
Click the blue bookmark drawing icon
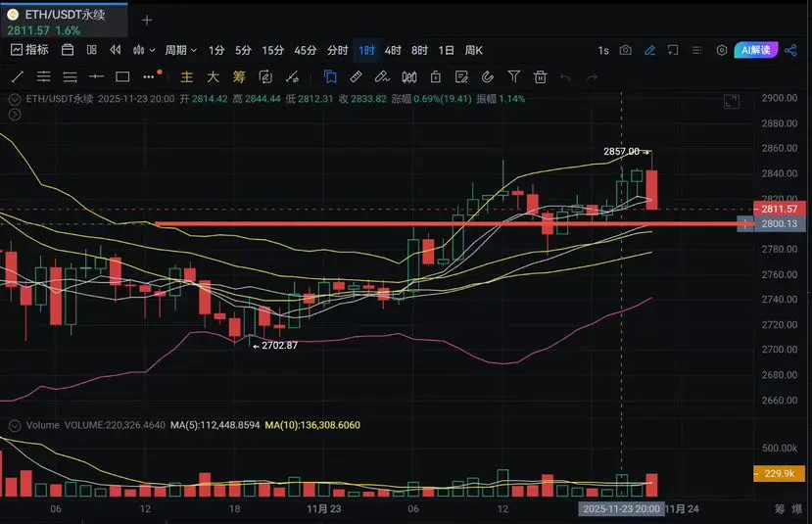(x=330, y=77)
